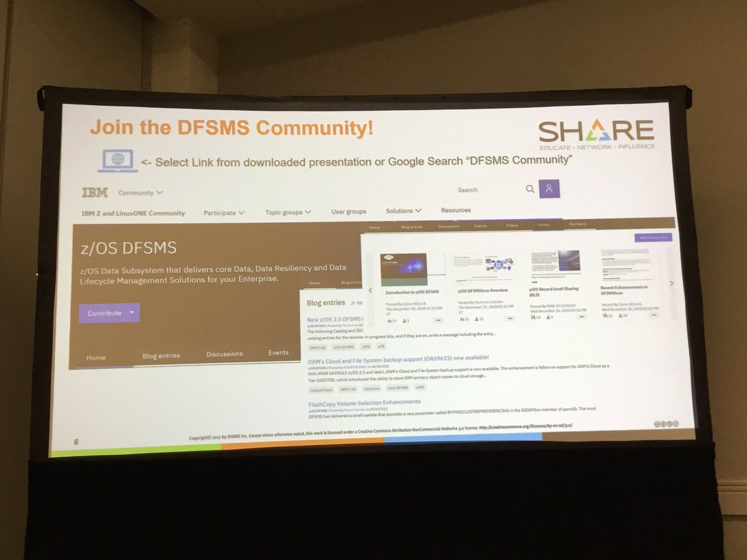This screenshot has height=560, width=747.
Task: Open the purple user profile icon
Action: pos(549,189)
